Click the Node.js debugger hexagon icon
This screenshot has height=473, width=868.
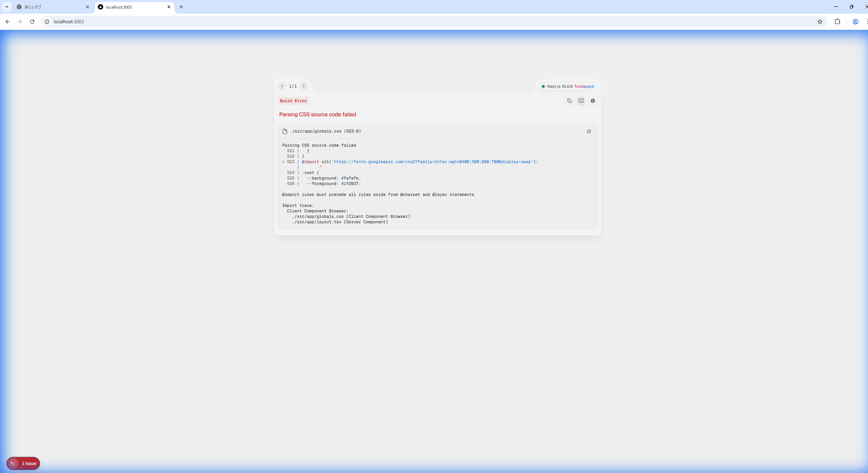pyautogui.click(x=592, y=101)
